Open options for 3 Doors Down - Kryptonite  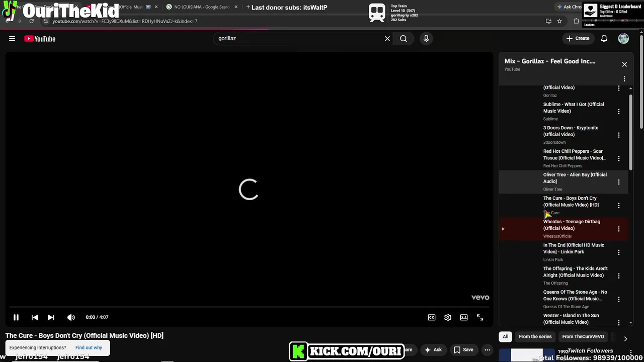[619, 135]
